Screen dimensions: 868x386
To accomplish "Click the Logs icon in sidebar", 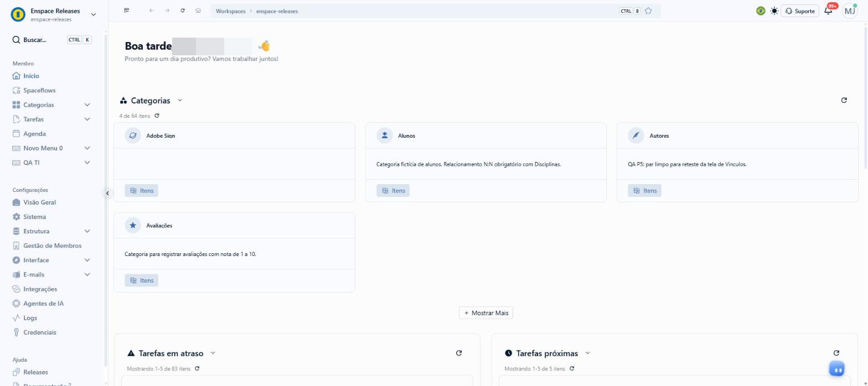I will coord(16,318).
